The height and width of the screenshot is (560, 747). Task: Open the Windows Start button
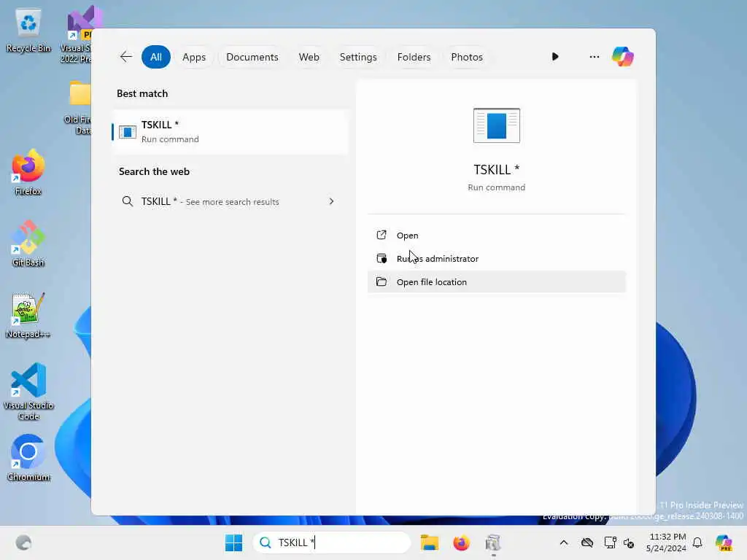[x=233, y=542]
